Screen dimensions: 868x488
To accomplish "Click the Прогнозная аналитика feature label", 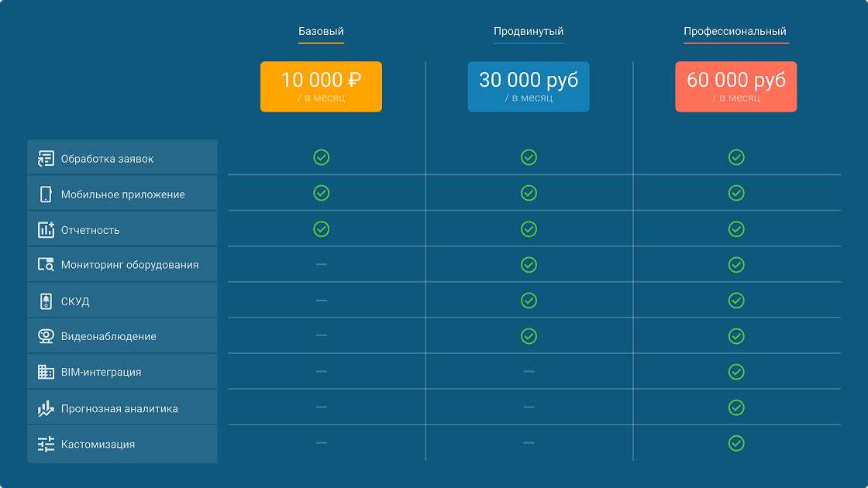I will (119, 409).
